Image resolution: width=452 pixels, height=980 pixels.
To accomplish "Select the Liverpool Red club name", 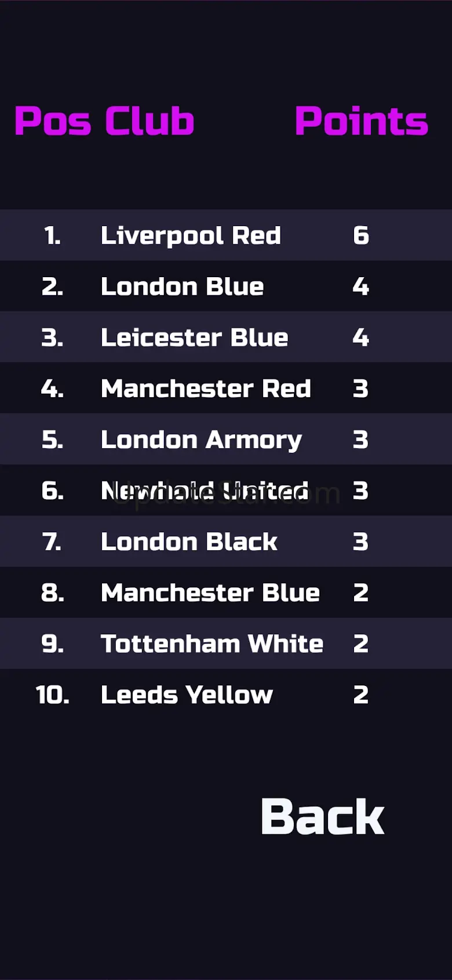I will point(191,235).
